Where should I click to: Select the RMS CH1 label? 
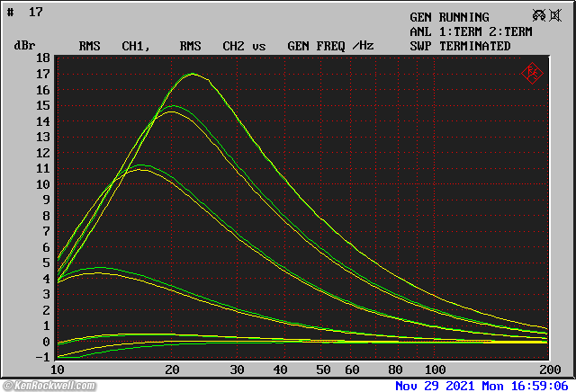point(112,46)
